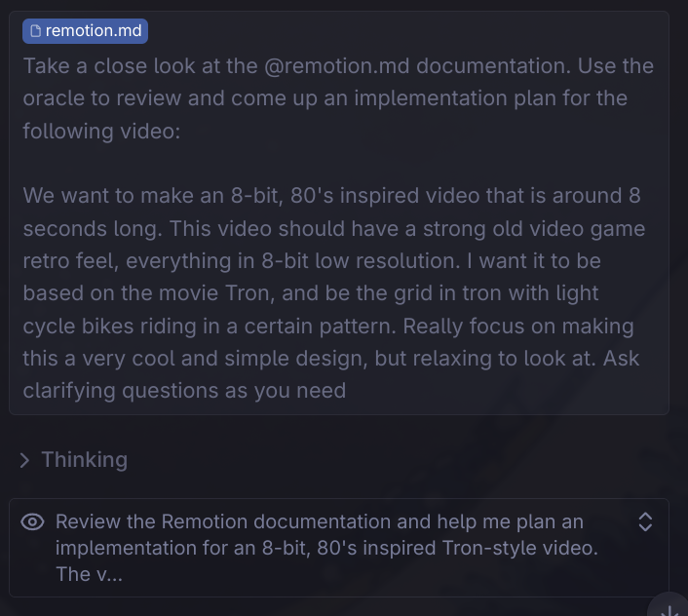
Task: Open the remotion.md attachment label
Action: (93, 31)
